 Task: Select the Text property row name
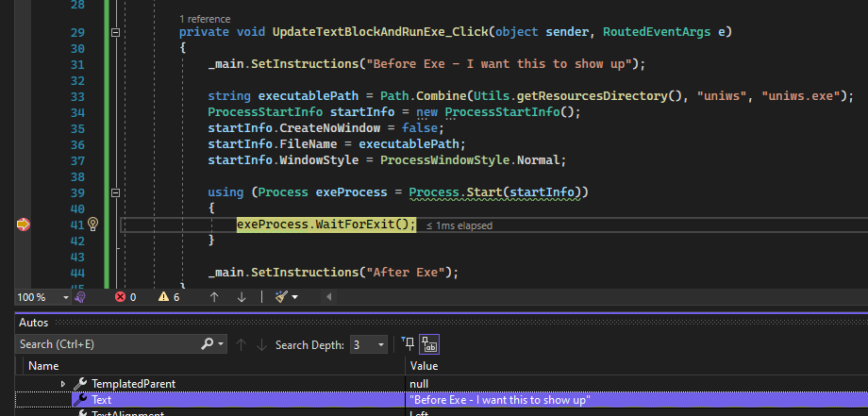click(x=101, y=399)
